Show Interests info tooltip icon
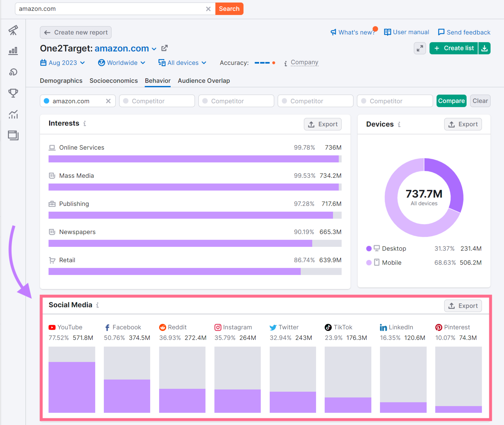 point(85,123)
